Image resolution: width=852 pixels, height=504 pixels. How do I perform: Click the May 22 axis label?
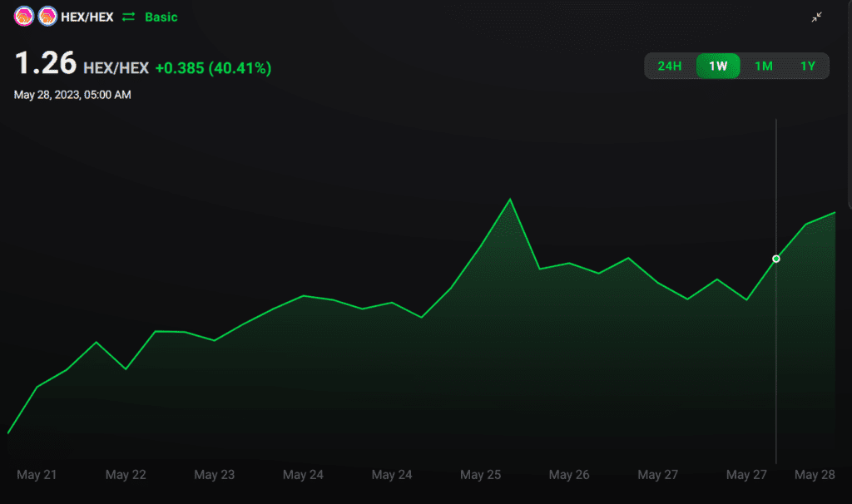(126, 475)
